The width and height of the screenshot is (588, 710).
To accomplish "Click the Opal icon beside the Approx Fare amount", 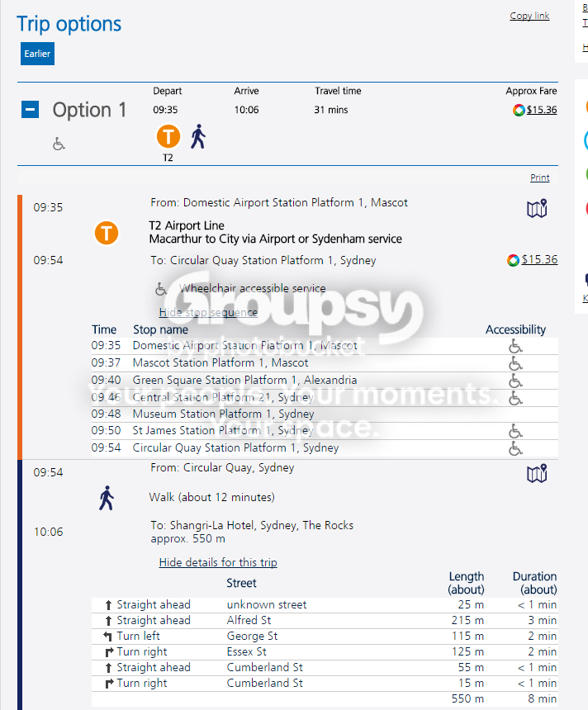I will [519, 110].
